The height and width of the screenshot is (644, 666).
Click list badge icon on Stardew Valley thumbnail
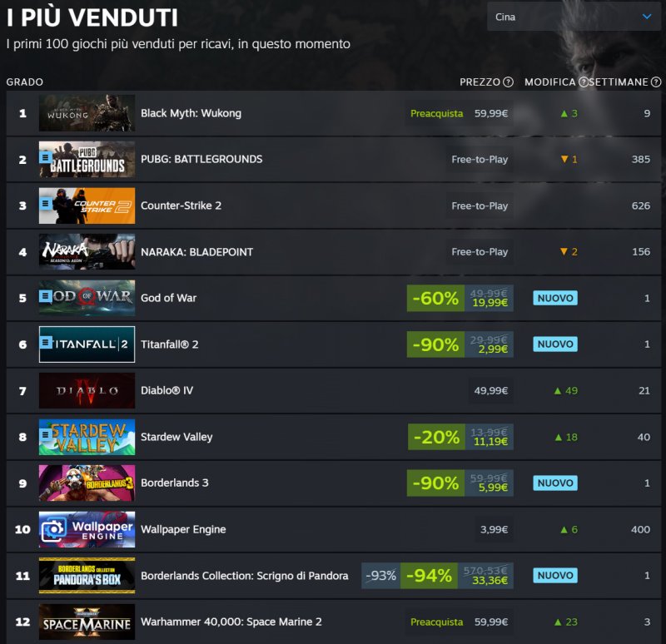click(45, 434)
